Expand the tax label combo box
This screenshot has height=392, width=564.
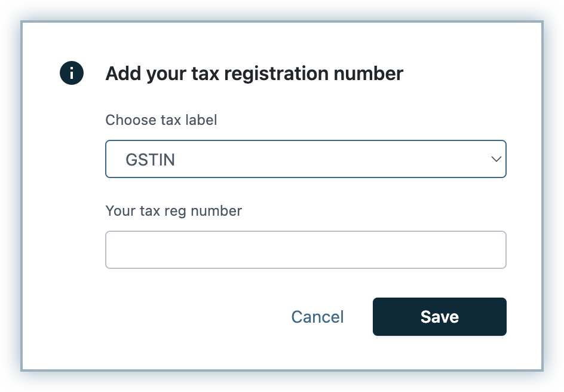[305, 159]
